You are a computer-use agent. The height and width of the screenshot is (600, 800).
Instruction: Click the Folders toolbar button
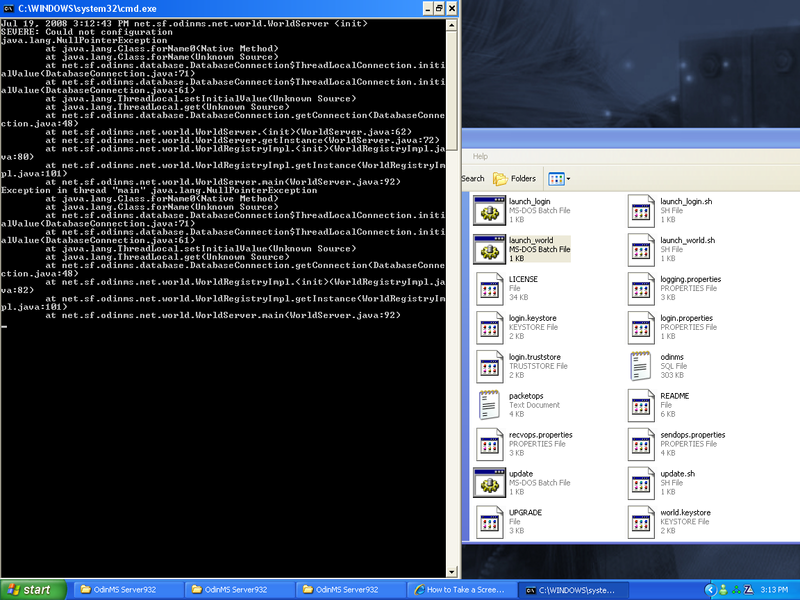coord(515,179)
